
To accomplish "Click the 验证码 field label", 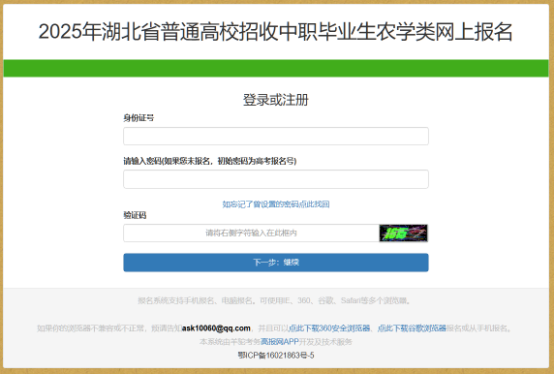I will (135, 215).
